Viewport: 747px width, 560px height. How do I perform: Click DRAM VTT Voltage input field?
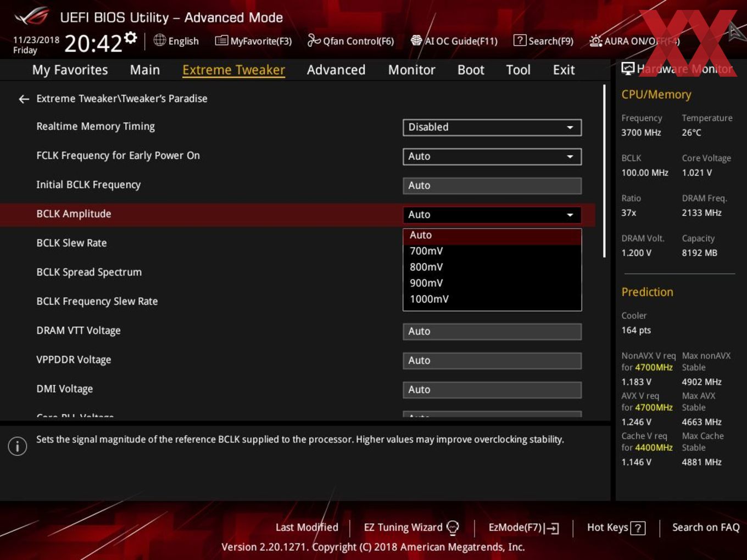tap(492, 332)
